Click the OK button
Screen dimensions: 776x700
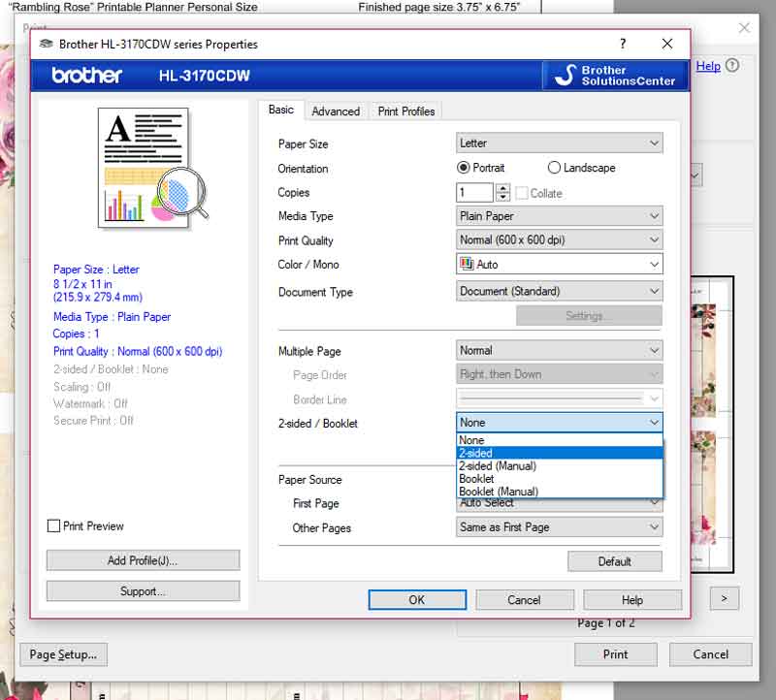pos(417,599)
